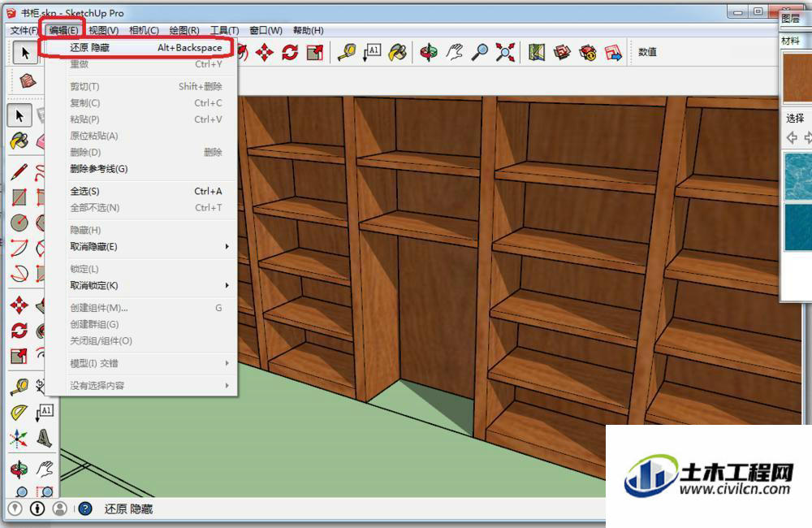This screenshot has height=528, width=812.
Task: Activate the Paint Bucket in the top toolbar
Action: (x=398, y=52)
